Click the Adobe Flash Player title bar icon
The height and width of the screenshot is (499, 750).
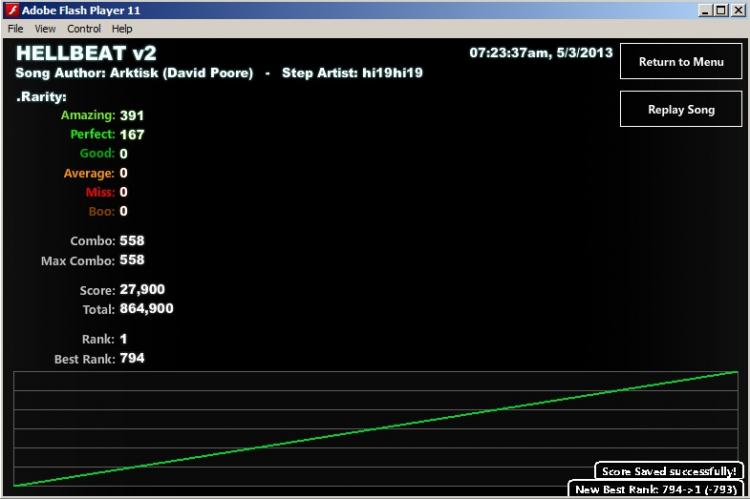(11, 10)
